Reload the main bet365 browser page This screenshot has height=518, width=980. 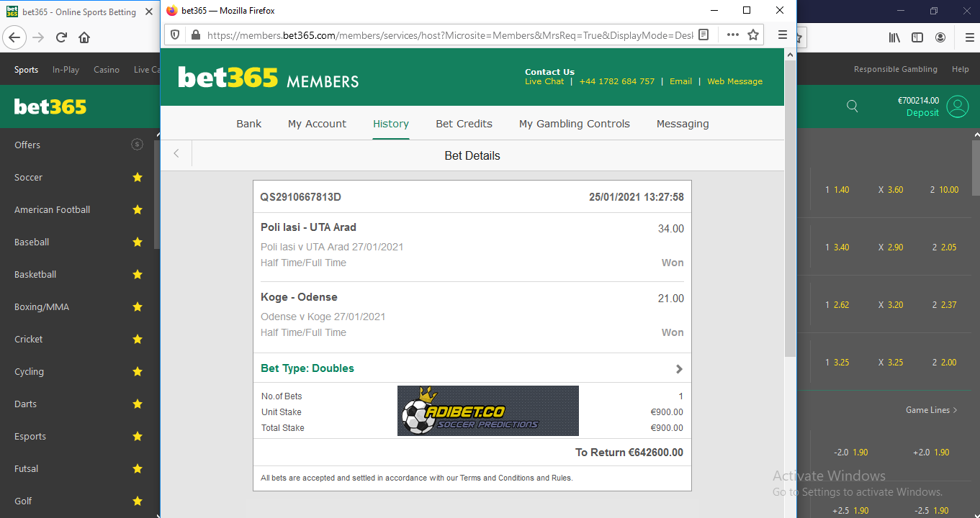(x=62, y=37)
